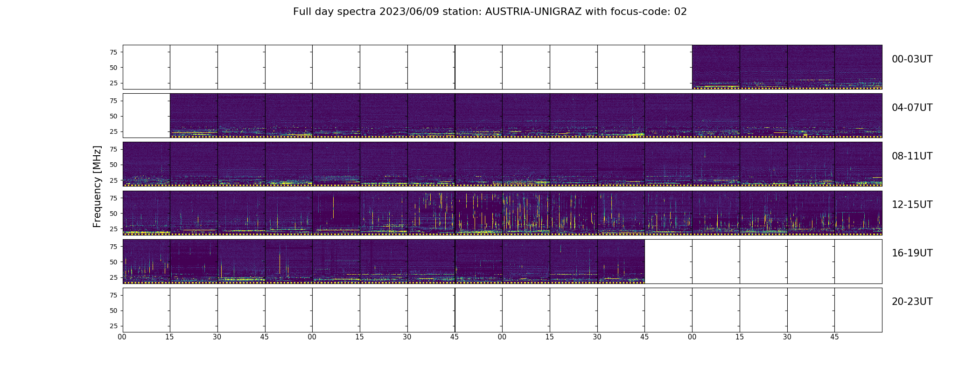Click the first '15' tick on the time axis
This screenshot has height=373, width=980.
coord(169,337)
